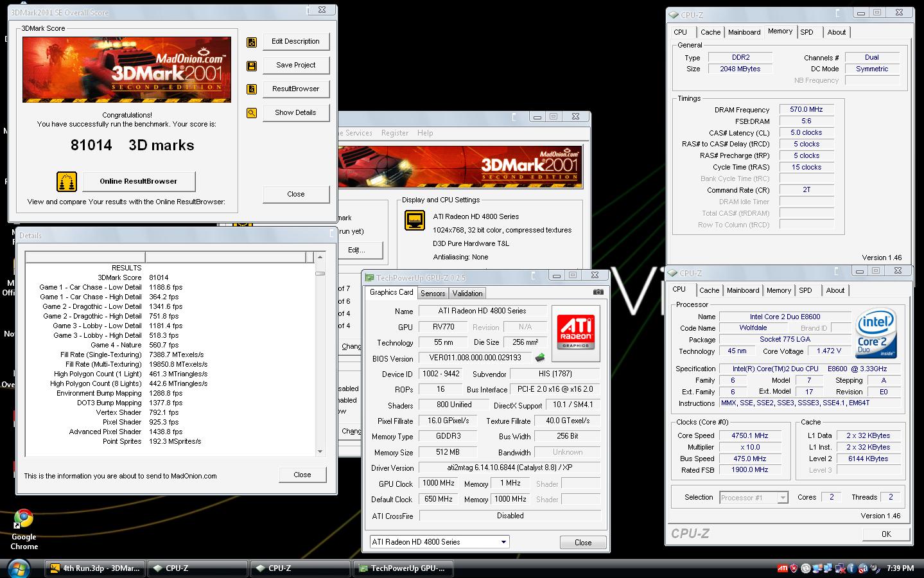
Task: Open the red security shield tray icon
Action: [x=794, y=568]
